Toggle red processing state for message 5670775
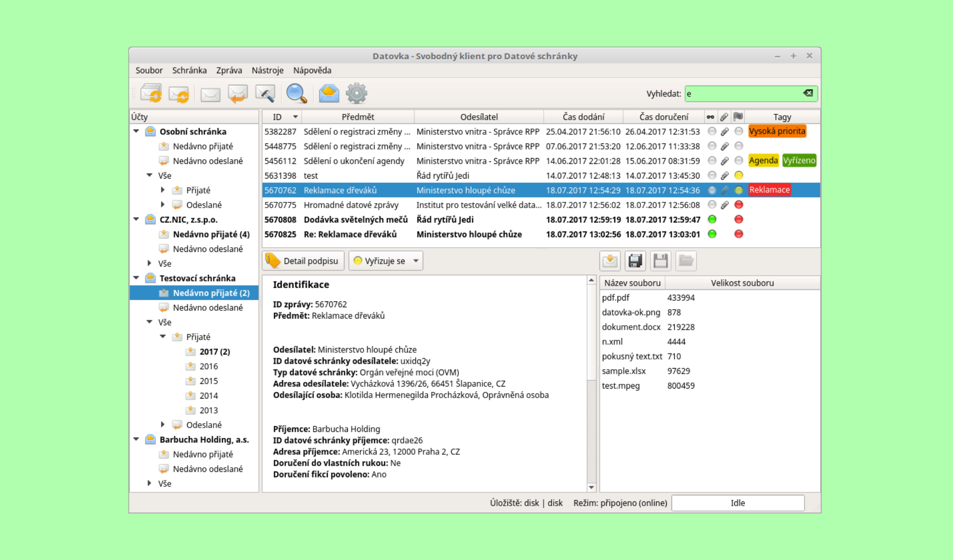Screen dimensions: 953x560 [x=739, y=204]
